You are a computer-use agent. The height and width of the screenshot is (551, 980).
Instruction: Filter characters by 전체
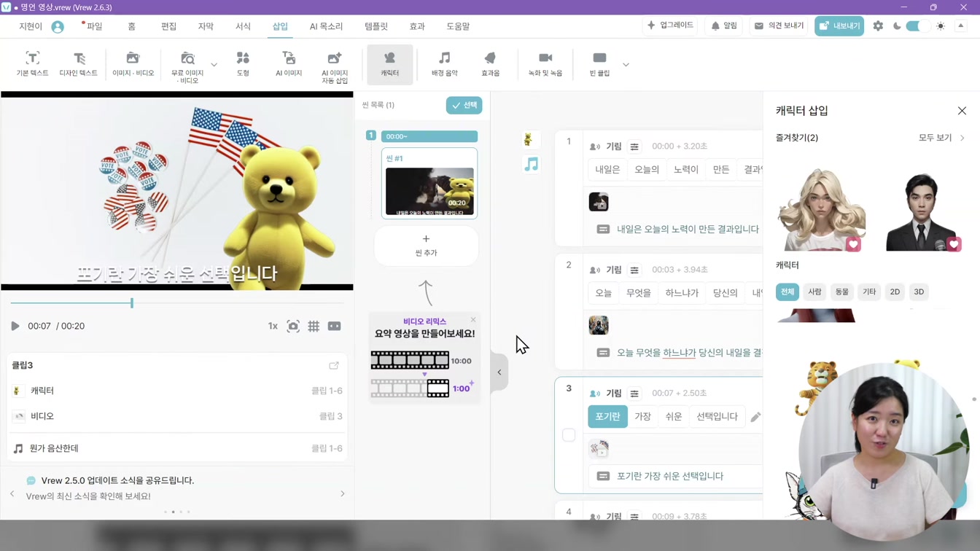tap(787, 292)
